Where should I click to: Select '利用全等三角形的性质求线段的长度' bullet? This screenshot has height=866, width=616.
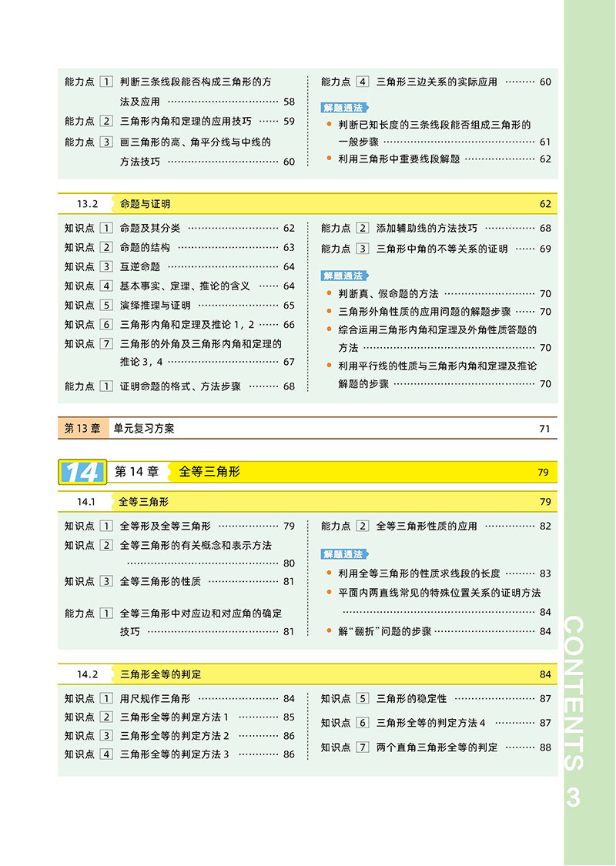click(420, 573)
